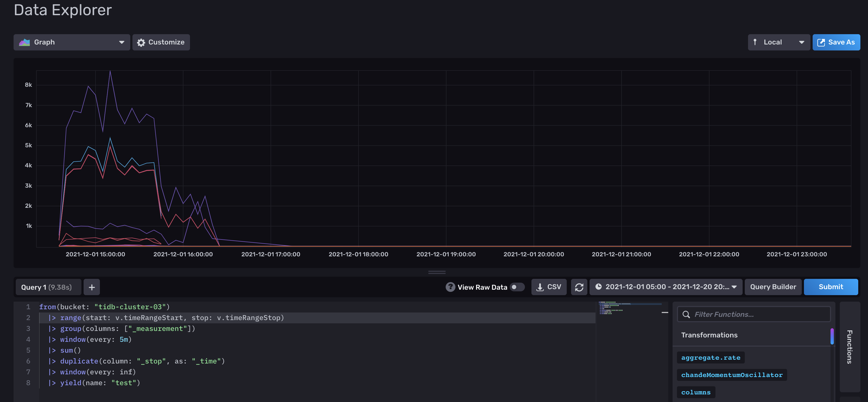
Task: Click the View Raw Data help icon
Action: pyautogui.click(x=450, y=287)
